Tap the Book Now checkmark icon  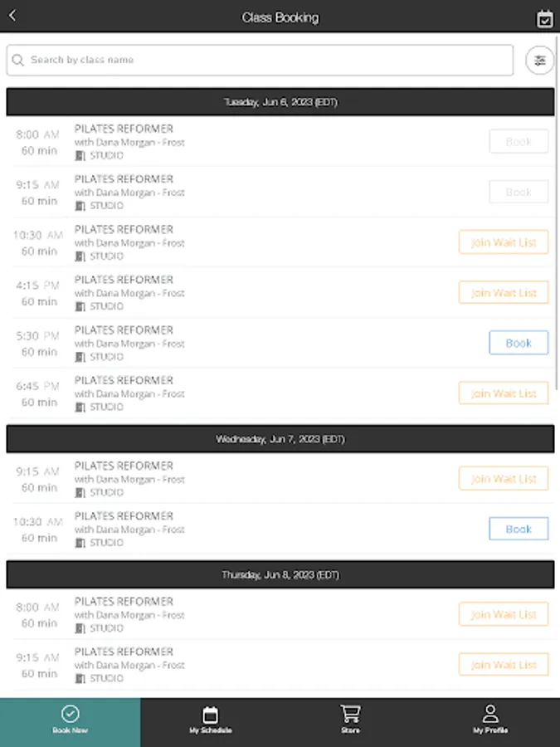click(70, 714)
